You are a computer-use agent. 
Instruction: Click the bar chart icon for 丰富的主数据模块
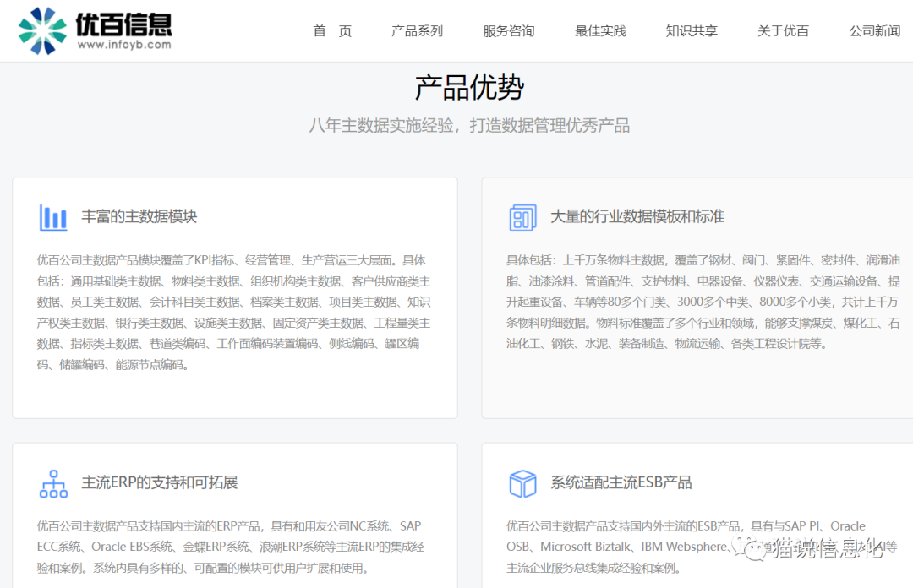pos(53,218)
